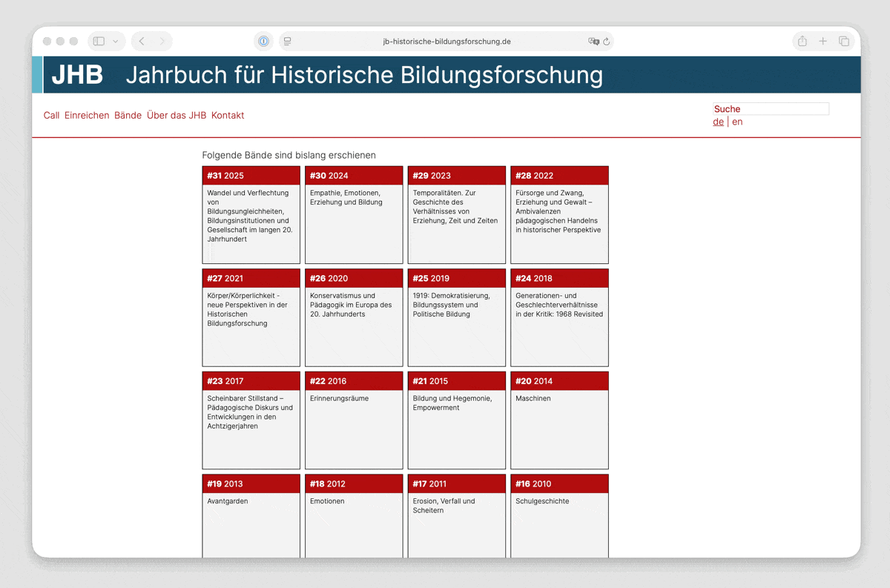Open a new tab with the plus icon

(x=823, y=42)
